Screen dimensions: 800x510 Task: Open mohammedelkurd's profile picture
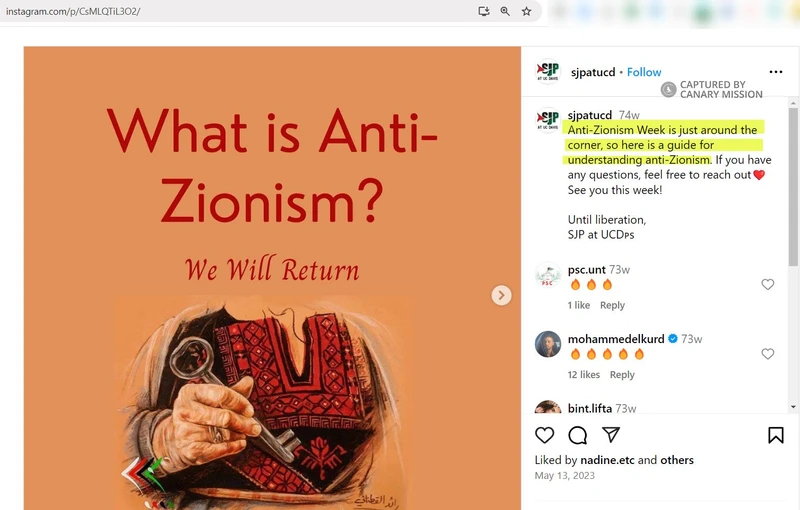point(547,344)
